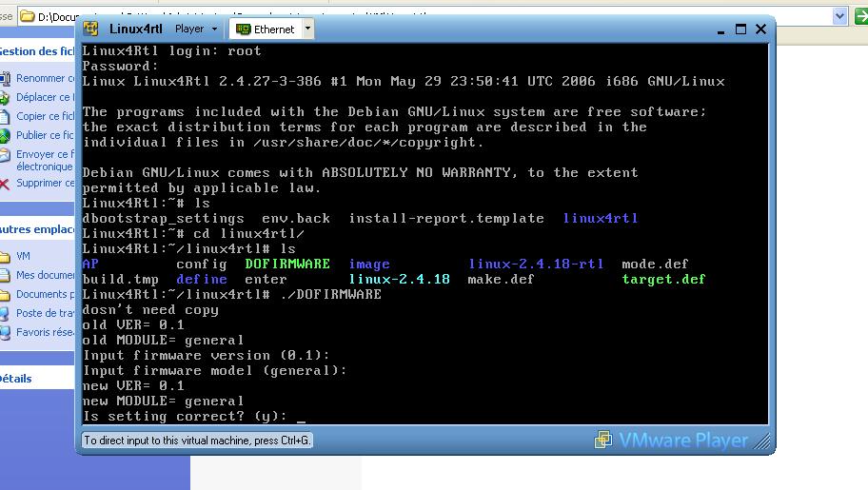Click the 'Linux4Rtl login: root' line
Image resolution: width=868 pixels, height=490 pixels.
click(171, 51)
